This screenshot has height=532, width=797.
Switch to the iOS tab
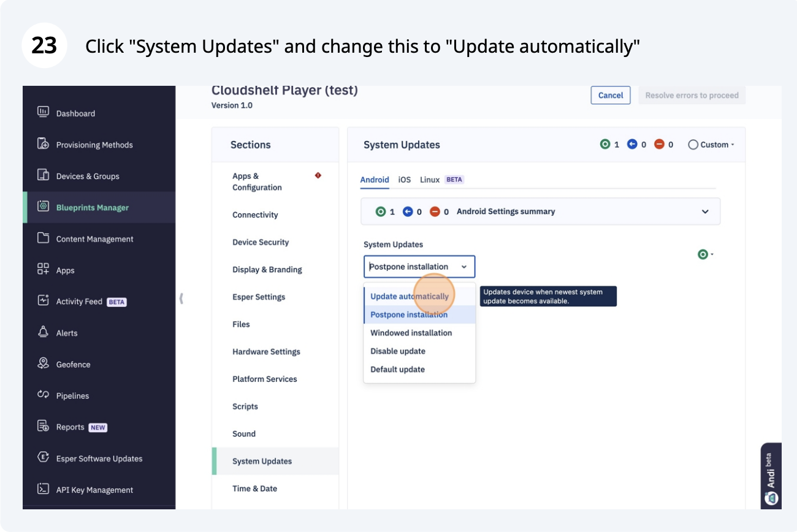405,180
